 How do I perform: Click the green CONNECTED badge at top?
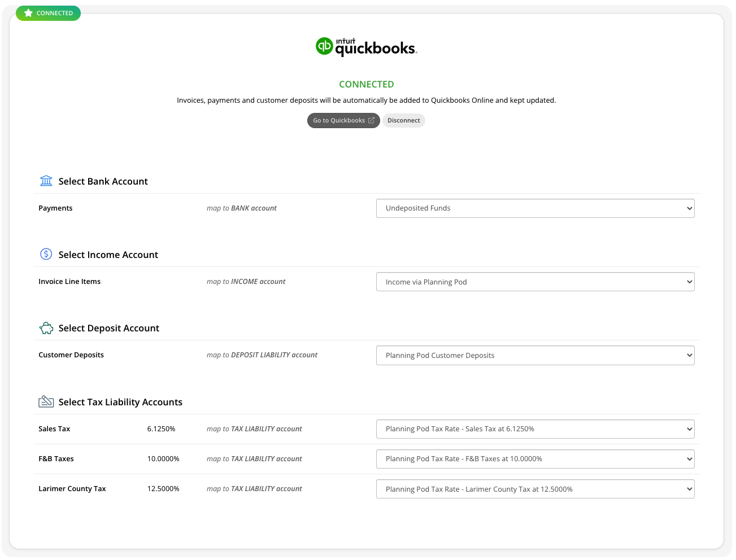[48, 13]
